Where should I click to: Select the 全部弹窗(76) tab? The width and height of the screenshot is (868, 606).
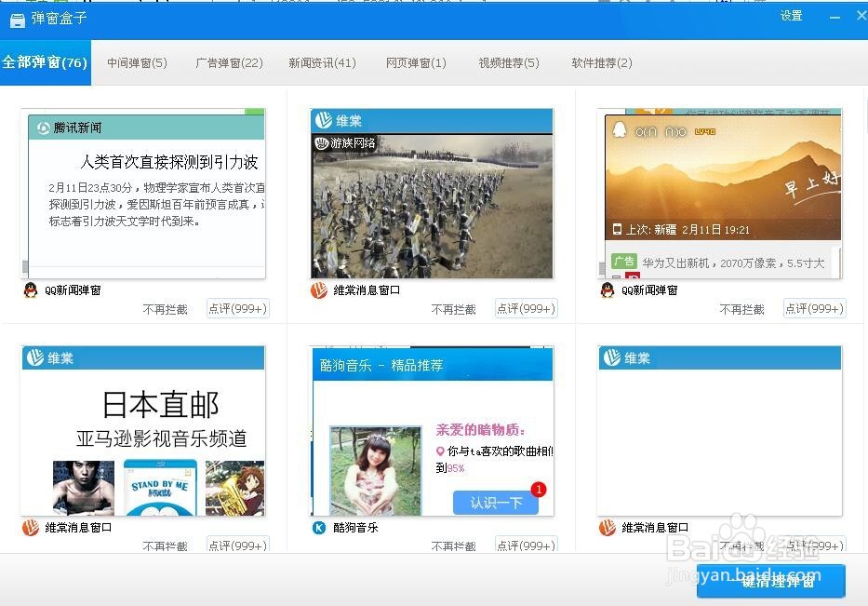(x=46, y=62)
